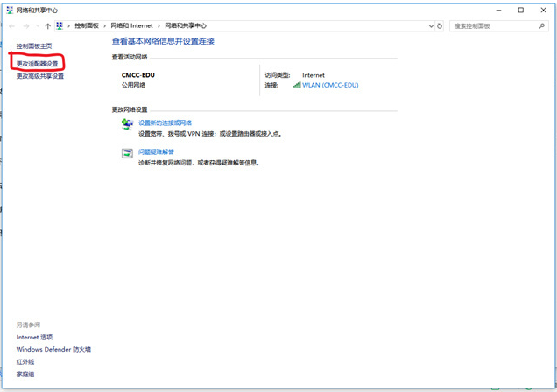
Task: Click the search magnifier icon
Action: coord(541,26)
